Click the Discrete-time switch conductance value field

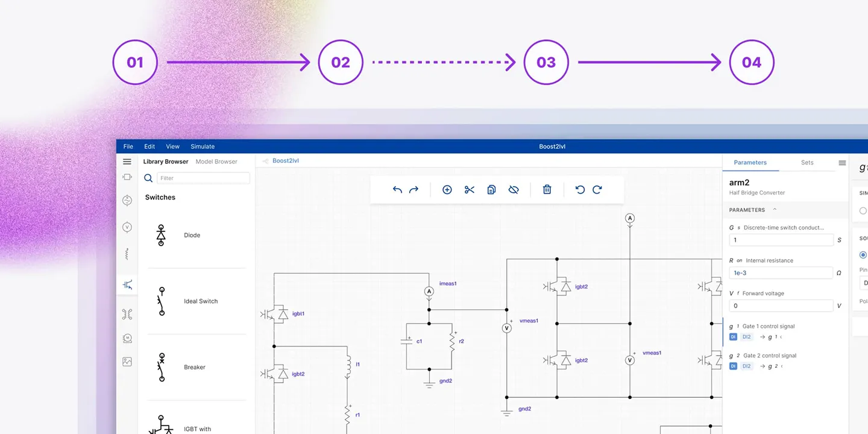coord(781,240)
